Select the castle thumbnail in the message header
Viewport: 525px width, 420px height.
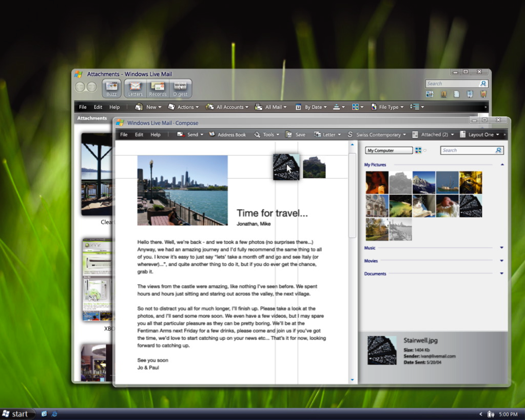point(314,167)
